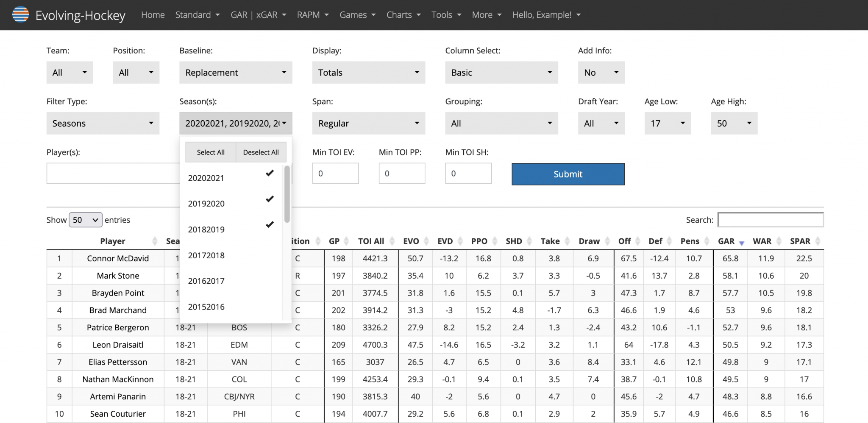Sort table by GAR column arrow

pyautogui.click(x=741, y=242)
